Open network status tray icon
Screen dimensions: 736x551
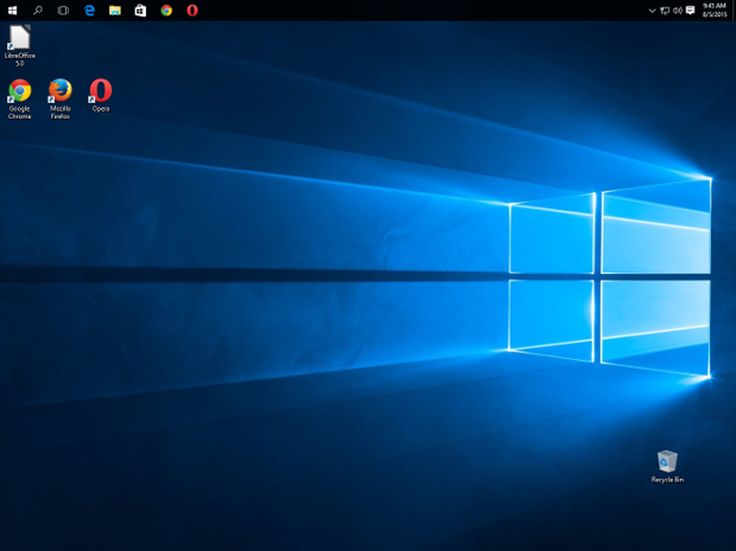pos(665,10)
